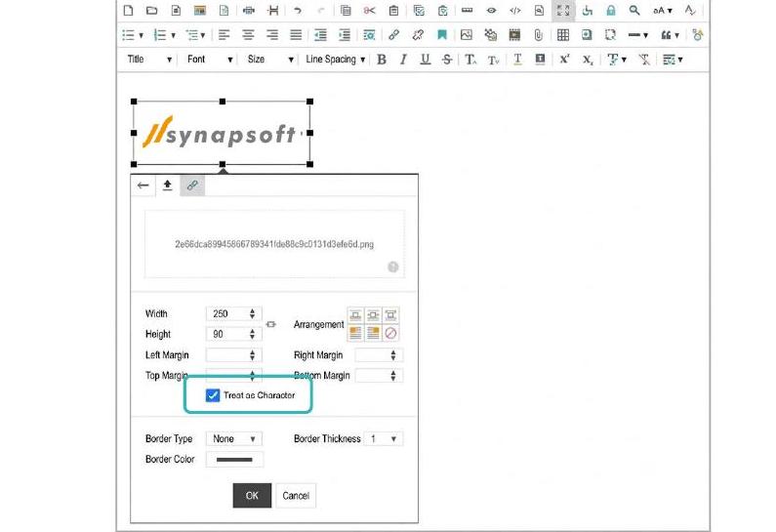Open the Line Spacing dropdown

click(x=335, y=60)
